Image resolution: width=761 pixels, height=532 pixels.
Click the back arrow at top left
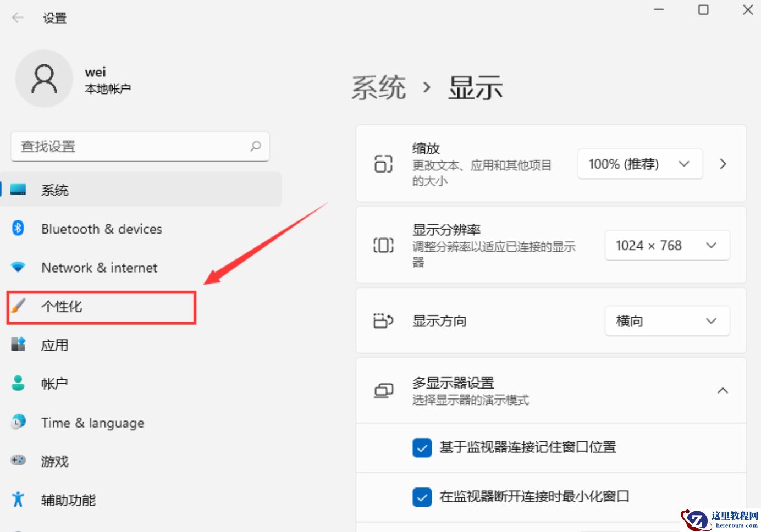[x=18, y=17]
